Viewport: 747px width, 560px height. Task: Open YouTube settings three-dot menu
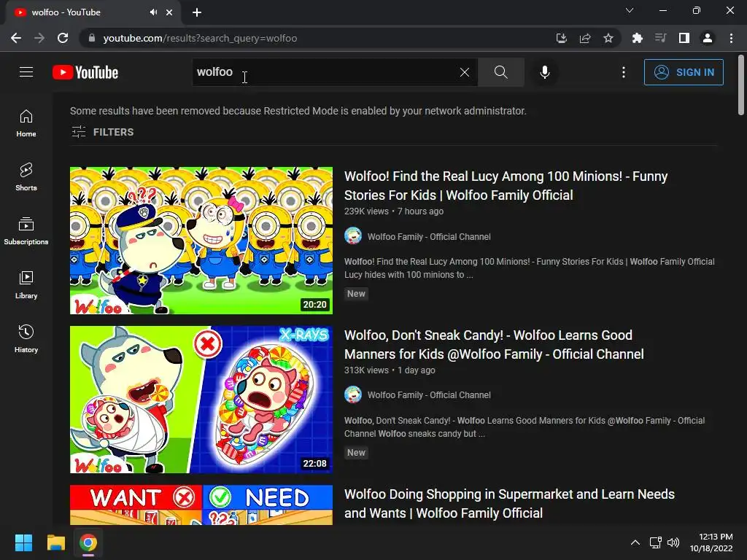623,72
